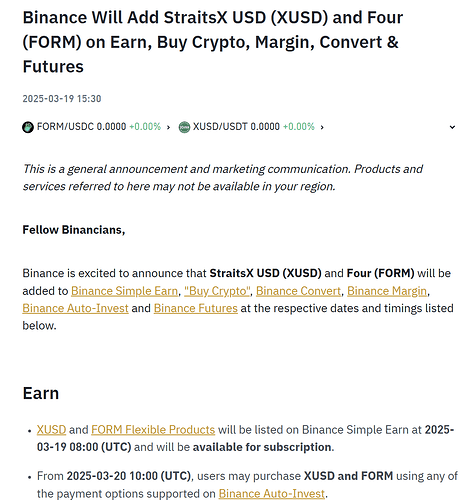Click the FORM coin icon
Image resolution: width=475 pixels, height=500 pixels.
coord(28,127)
